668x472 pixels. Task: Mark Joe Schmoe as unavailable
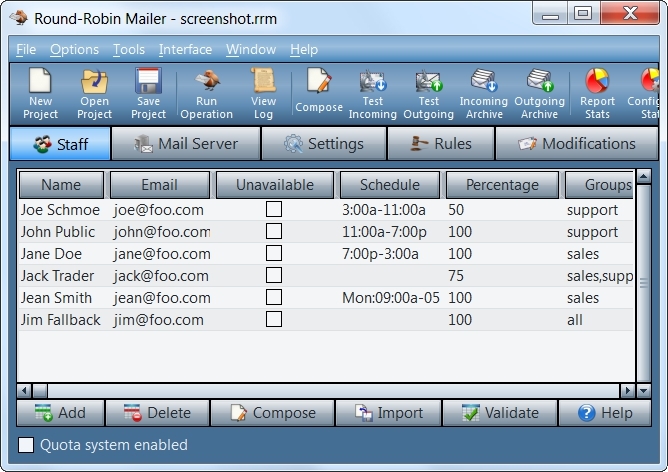[274, 209]
